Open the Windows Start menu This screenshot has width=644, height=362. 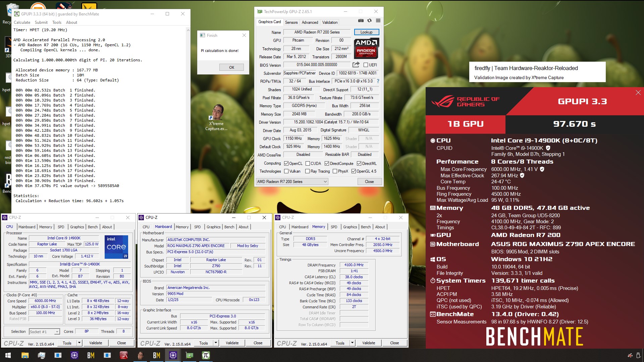[8, 355]
